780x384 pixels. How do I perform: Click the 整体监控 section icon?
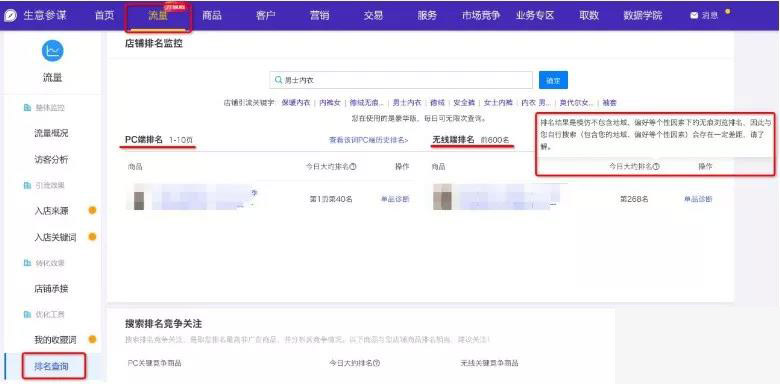point(27,108)
